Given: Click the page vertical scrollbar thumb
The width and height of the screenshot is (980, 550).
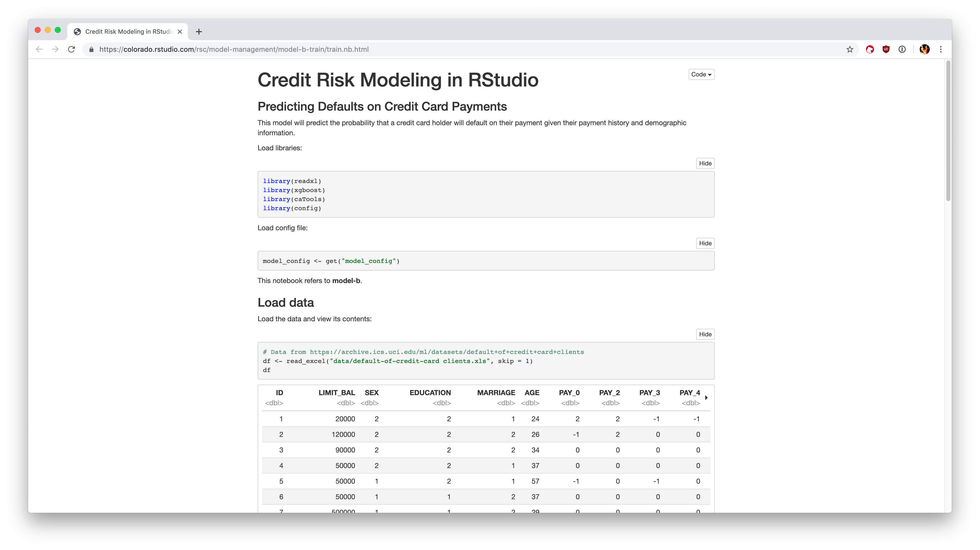Looking at the screenshot, I should (948, 130).
